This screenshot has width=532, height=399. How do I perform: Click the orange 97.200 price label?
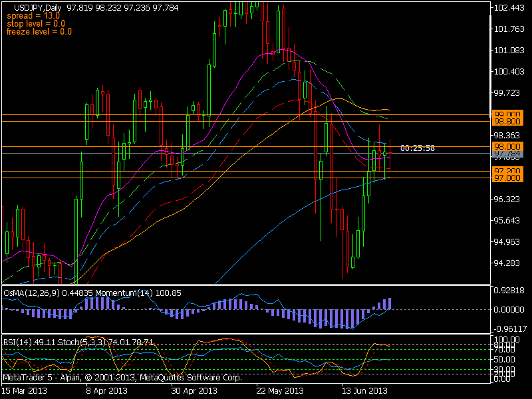pos(508,170)
